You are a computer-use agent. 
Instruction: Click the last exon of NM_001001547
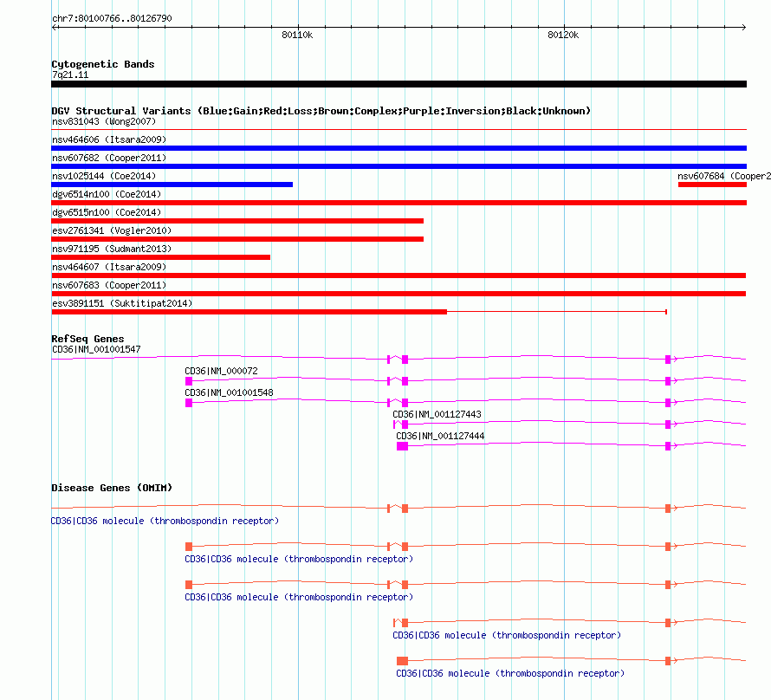(x=668, y=360)
